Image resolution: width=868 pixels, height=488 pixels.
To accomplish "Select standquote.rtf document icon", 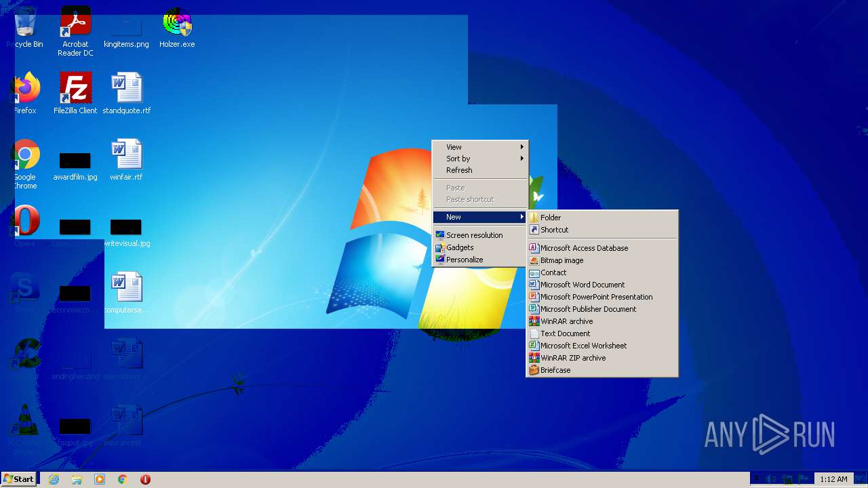I will (126, 94).
